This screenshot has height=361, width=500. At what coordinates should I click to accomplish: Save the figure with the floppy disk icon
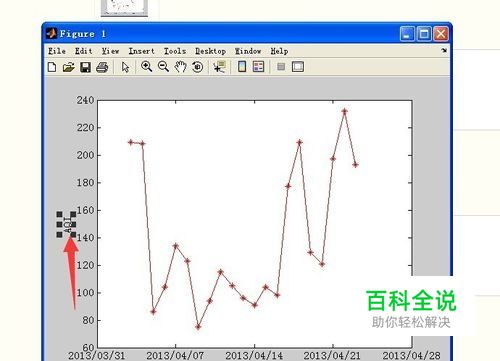tap(86, 67)
